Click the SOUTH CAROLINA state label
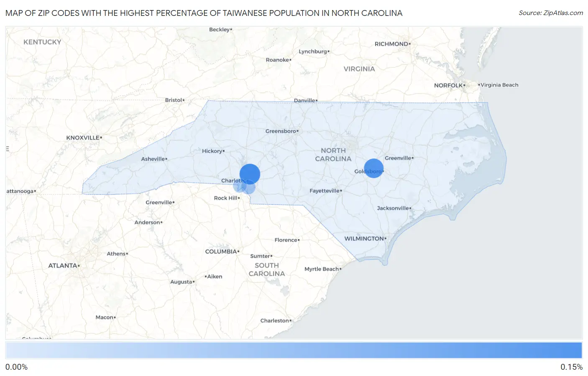Image resolution: width=588 pixels, height=376 pixels. point(267,269)
